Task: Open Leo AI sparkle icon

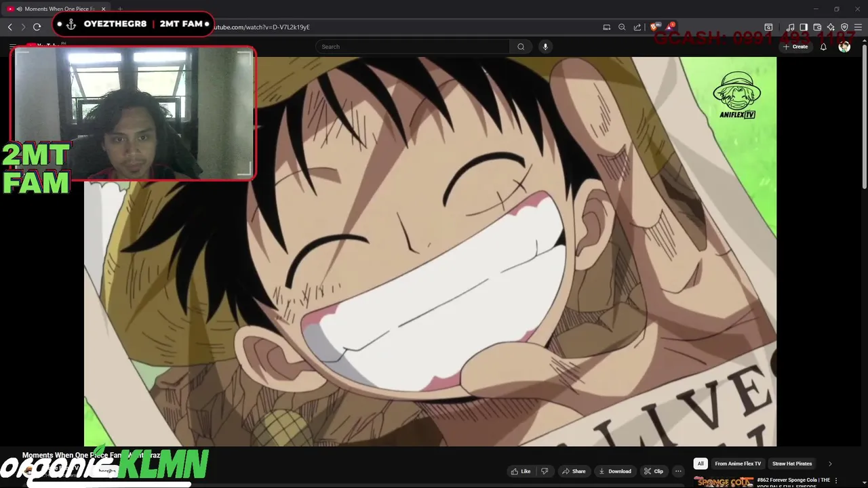Action: (831, 27)
